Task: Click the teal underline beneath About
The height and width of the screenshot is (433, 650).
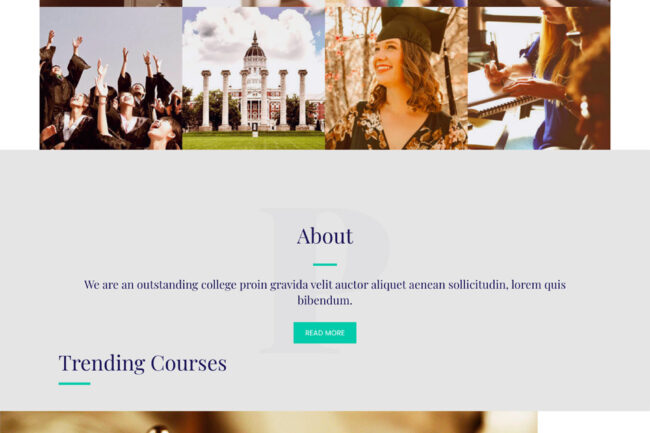Action: click(325, 264)
